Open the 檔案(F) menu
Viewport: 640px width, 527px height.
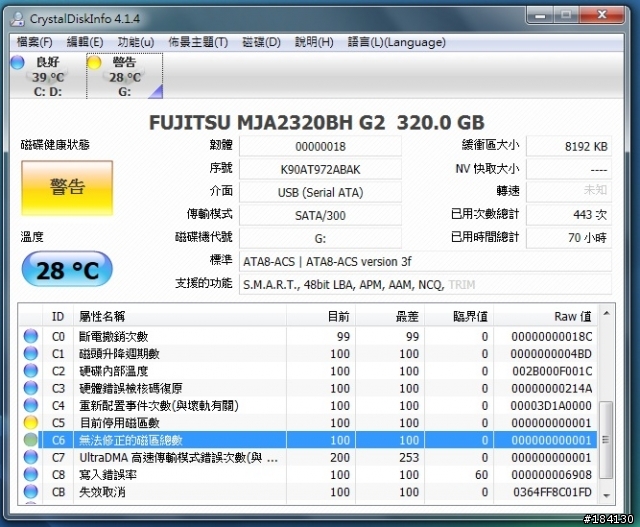click(x=35, y=42)
